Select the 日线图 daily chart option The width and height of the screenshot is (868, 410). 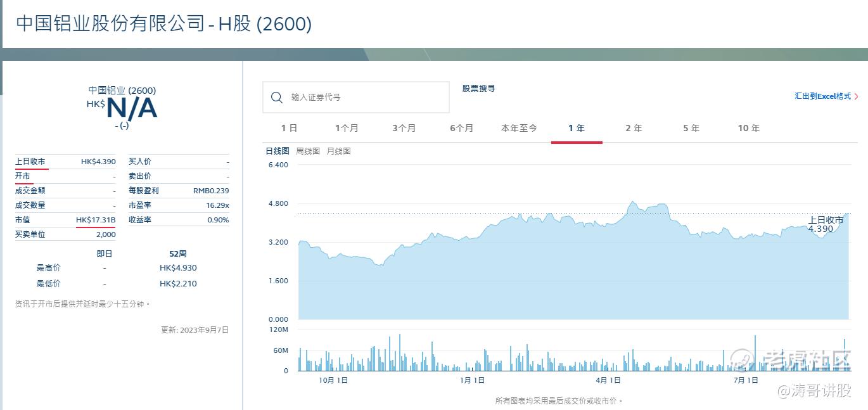[277, 151]
